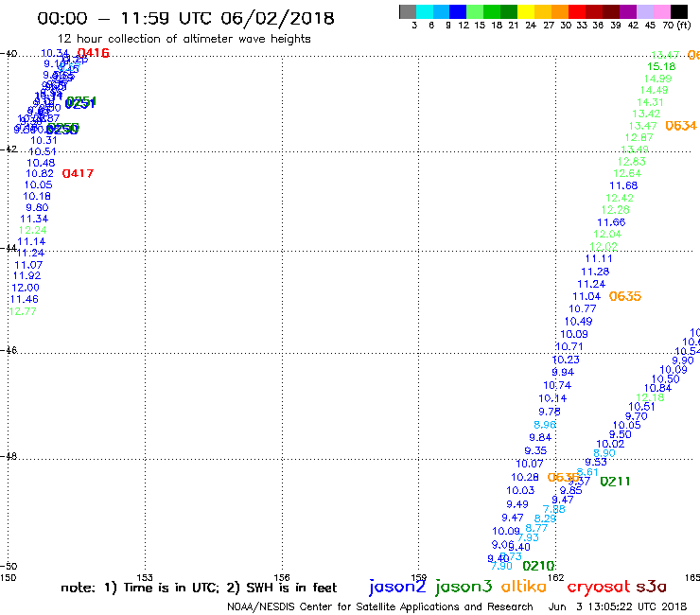The image size is (700, 615).
Task: Click the cyan 3-6 ft legend swatch
Action: (425, 11)
